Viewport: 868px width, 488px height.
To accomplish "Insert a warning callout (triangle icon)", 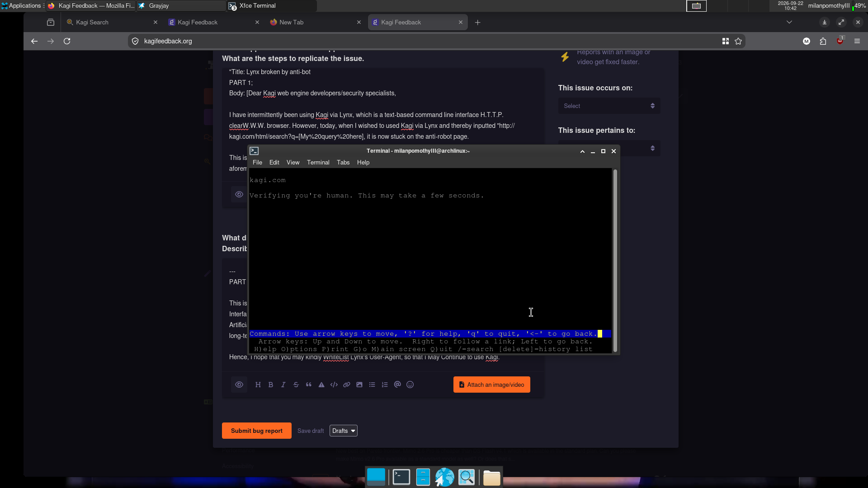I will pos(321,385).
